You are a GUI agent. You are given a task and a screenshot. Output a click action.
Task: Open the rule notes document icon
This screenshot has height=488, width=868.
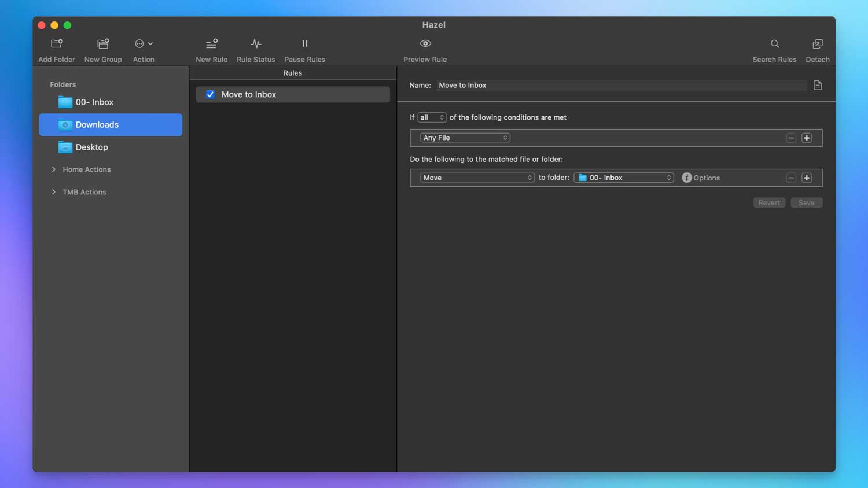coord(818,86)
